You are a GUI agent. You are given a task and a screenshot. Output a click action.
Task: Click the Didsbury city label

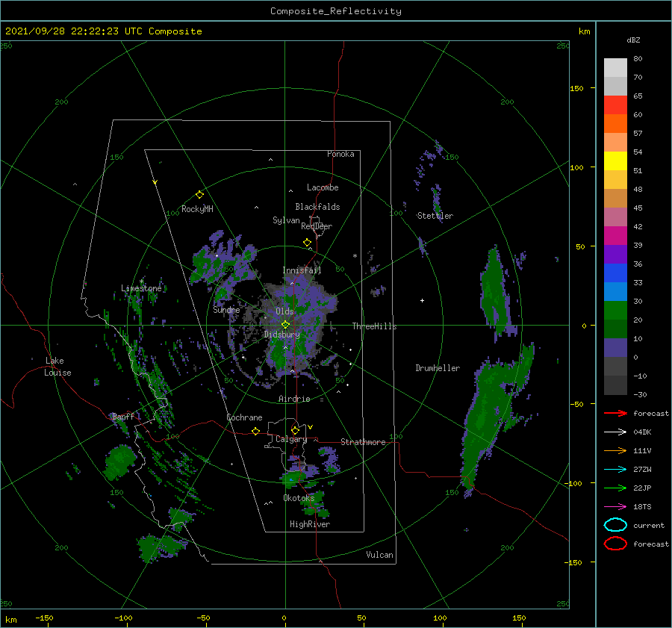(281, 335)
